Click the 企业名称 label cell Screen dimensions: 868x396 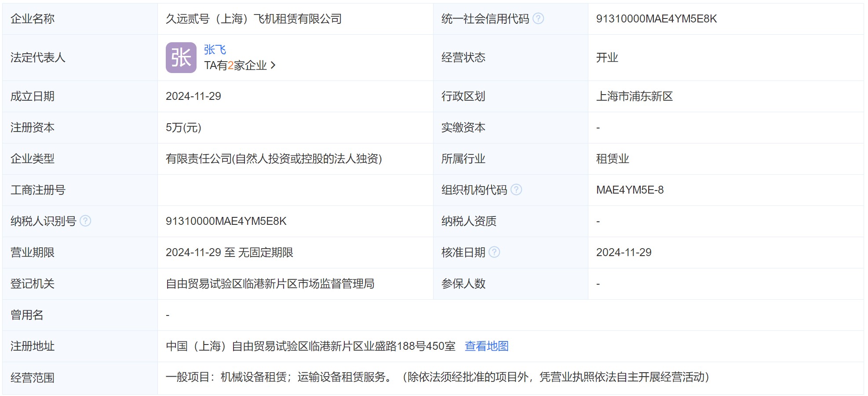pyautogui.click(x=80, y=19)
